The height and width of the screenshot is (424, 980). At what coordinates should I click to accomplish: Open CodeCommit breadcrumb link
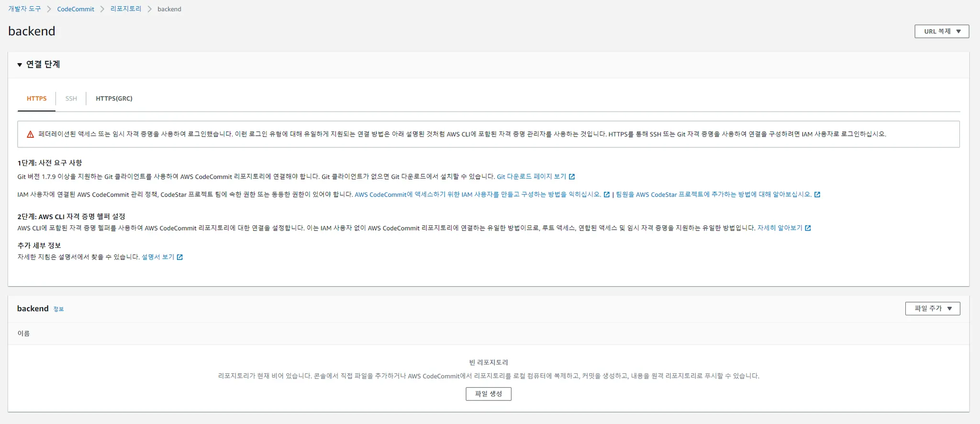click(76, 9)
